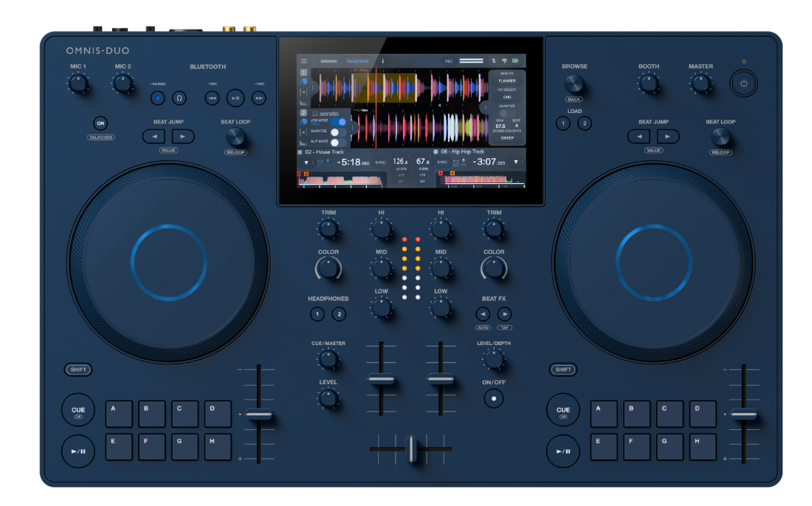Tap SYNC for the House Track deck
Screen dimensions: 812x506
coord(381,163)
